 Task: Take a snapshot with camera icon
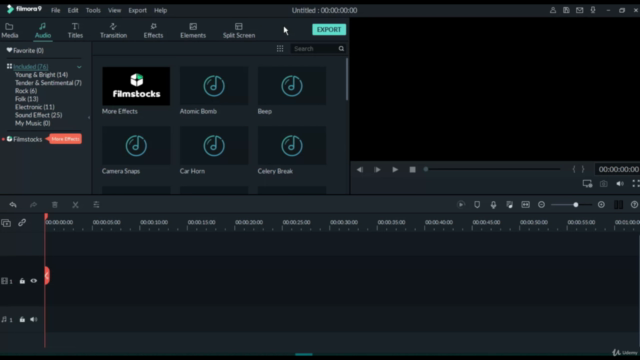click(604, 184)
